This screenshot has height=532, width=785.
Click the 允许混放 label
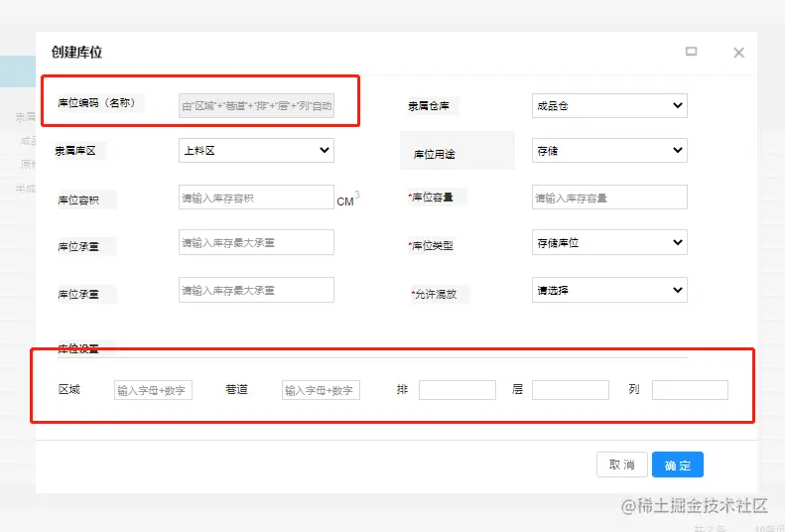[436, 294]
